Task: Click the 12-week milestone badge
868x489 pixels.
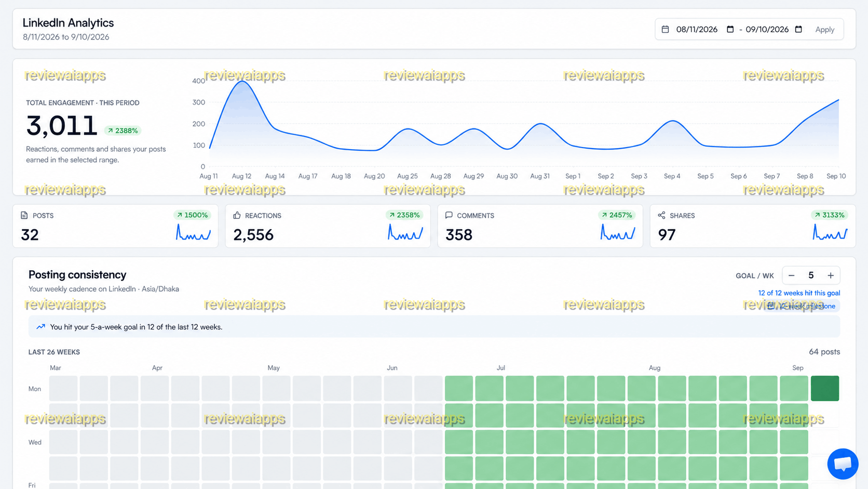Action: click(802, 306)
